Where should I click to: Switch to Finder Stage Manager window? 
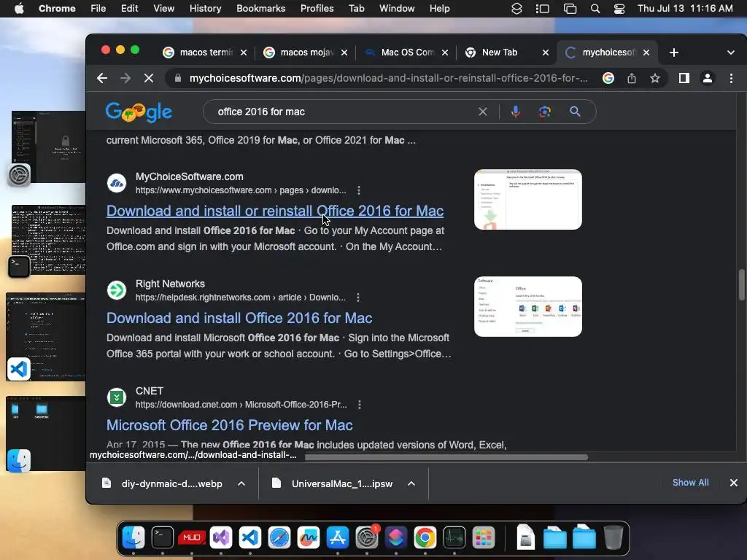click(46, 435)
